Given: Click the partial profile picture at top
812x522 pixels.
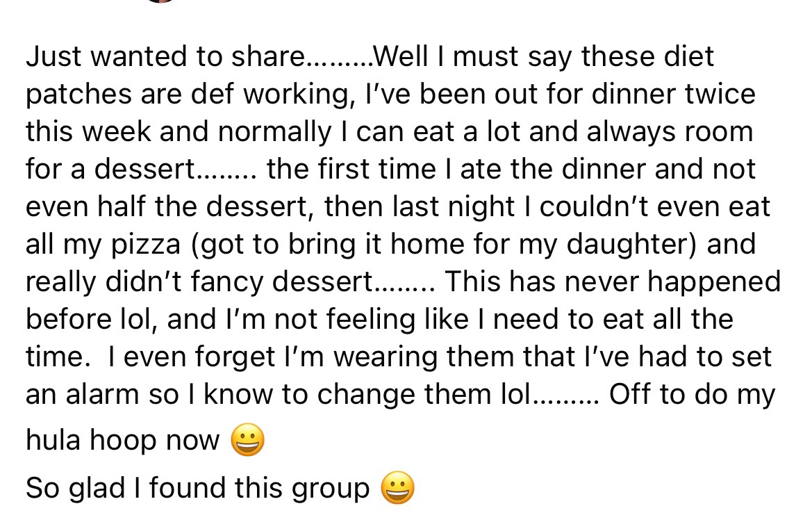Looking at the screenshot, I should (160, 1).
